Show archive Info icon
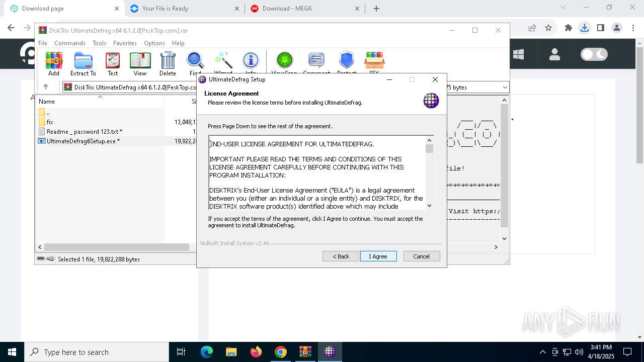The height and width of the screenshot is (362, 644). 251,64
